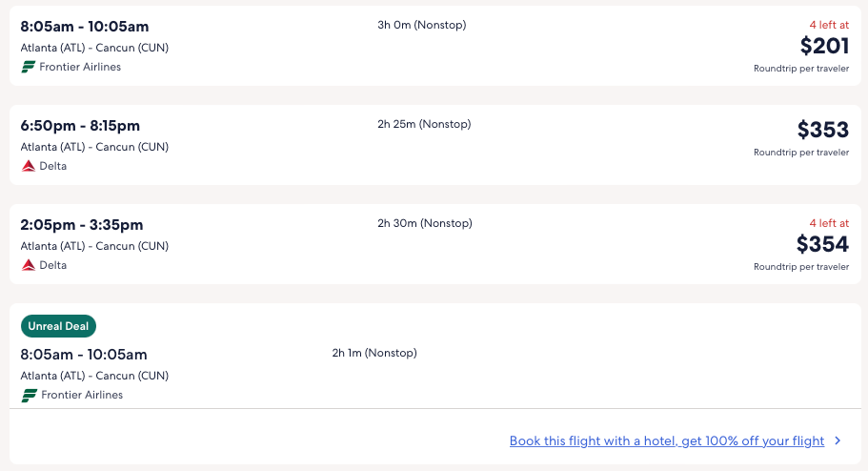Screen dimensions: 868x471
Task: Choose the 6:50pm - 8:15pm flight
Action: pyautogui.click(x=80, y=126)
